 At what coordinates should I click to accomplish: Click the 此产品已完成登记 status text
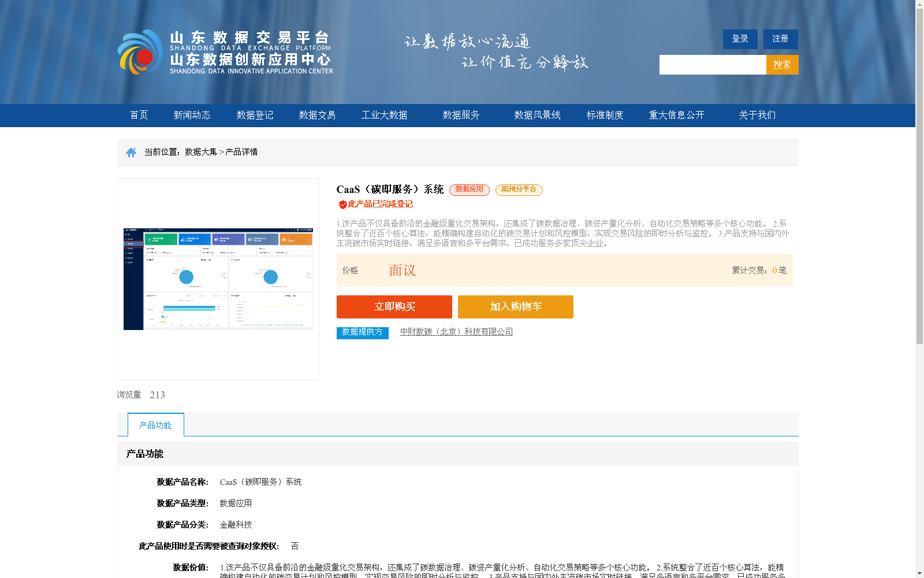coord(380,204)
